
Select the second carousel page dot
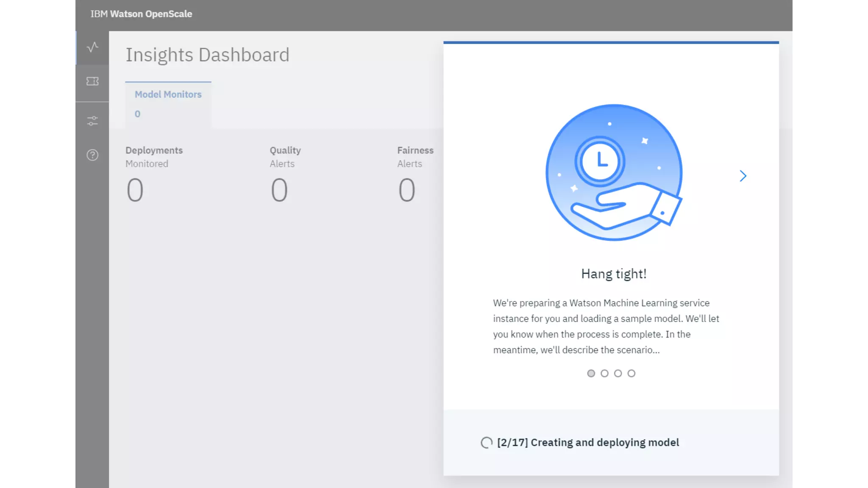coord(604,373)
